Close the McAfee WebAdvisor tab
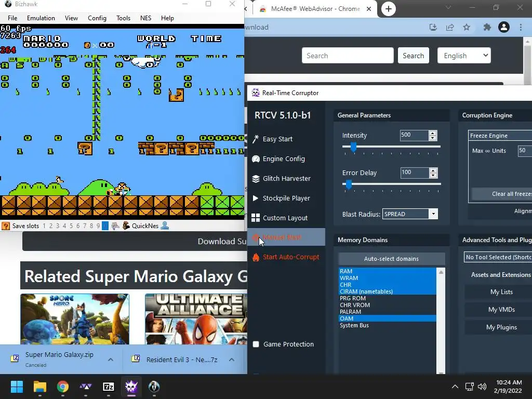532x399 pixels. [369, 9]
